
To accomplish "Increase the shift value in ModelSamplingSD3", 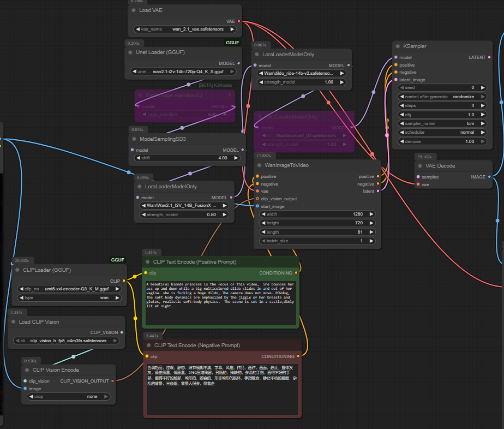I will (236, 158).
